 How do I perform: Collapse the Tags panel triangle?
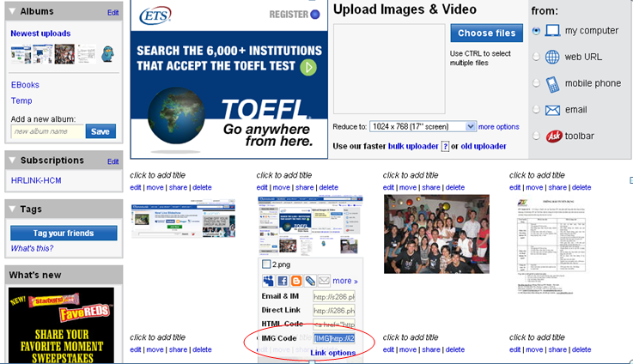point(12,209)
